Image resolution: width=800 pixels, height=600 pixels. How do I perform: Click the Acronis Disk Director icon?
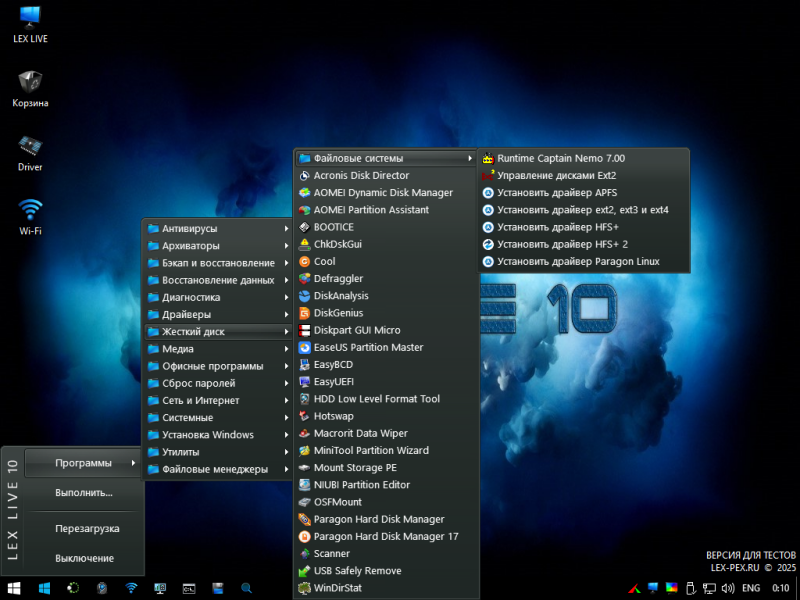pos(305,176)
